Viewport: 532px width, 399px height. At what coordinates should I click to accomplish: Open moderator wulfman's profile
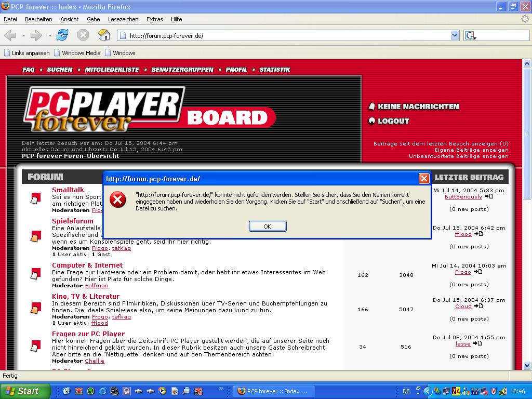[97, 286]
